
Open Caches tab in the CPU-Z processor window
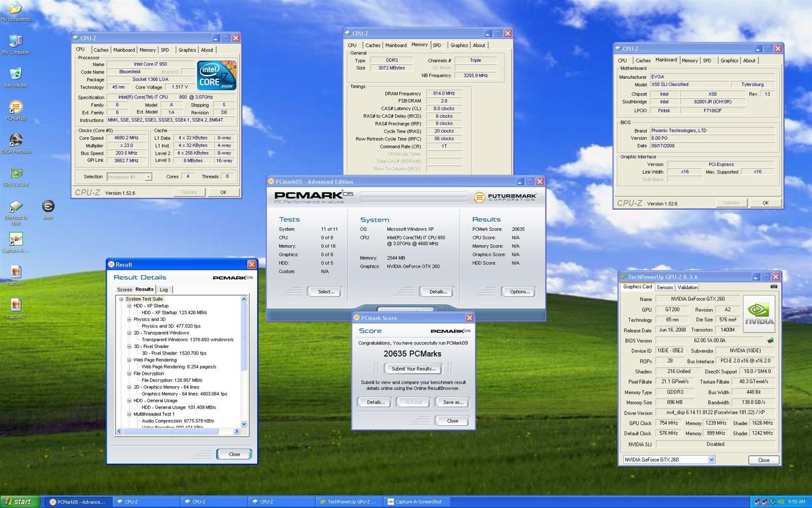click(101, 50)
